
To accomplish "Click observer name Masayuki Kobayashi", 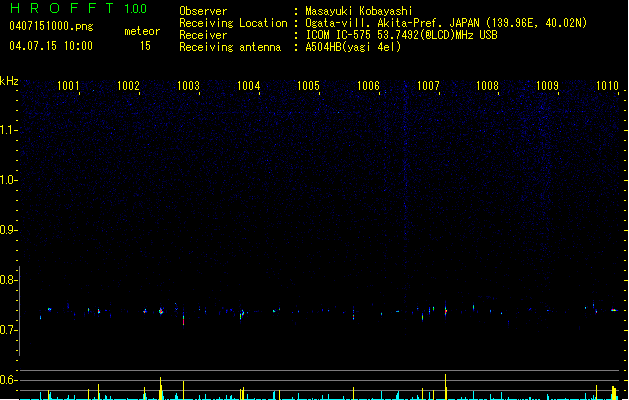I will (359, 11).
